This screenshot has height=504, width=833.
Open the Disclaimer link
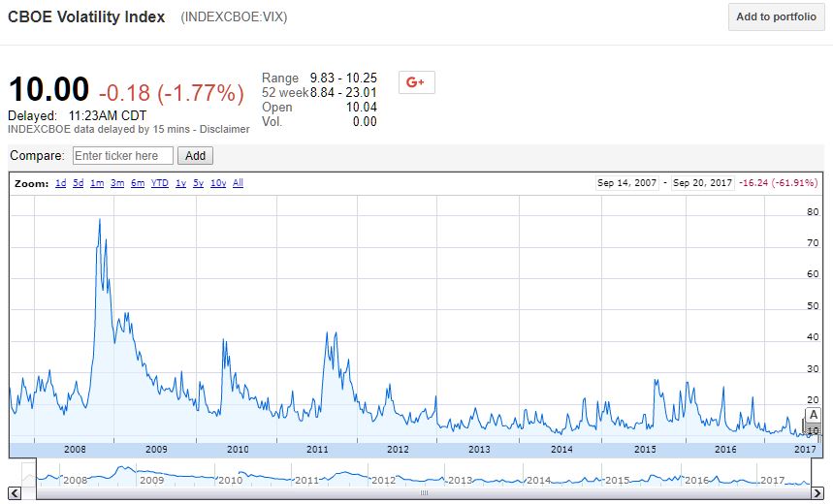pos(224,129)
